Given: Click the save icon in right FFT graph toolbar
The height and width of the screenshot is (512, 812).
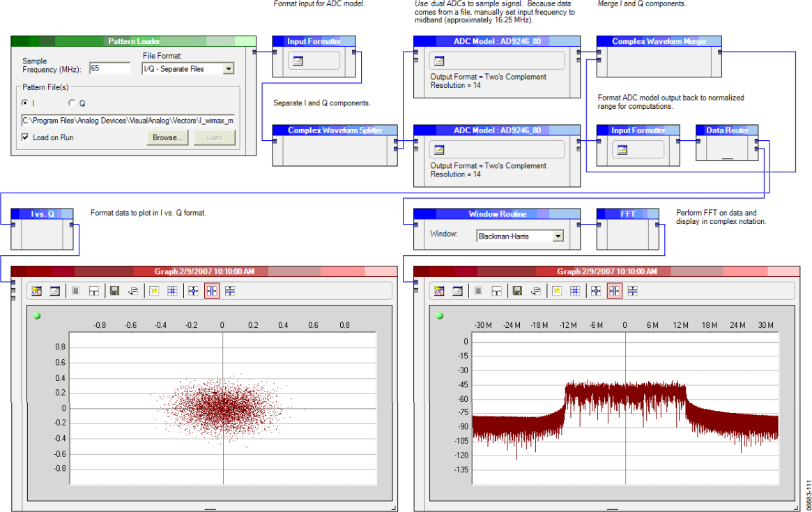Looking at the screenshot, I should [516, 291].
